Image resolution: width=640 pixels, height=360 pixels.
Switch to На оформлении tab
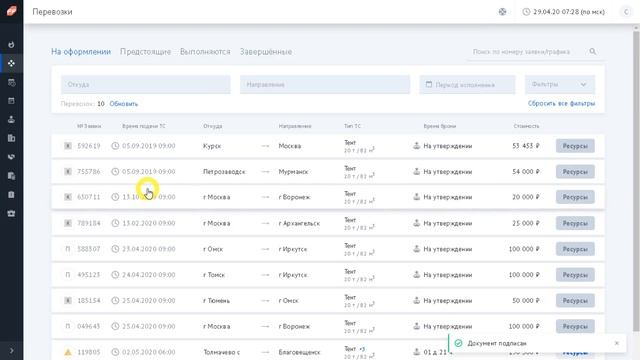(x=81, y=52)
